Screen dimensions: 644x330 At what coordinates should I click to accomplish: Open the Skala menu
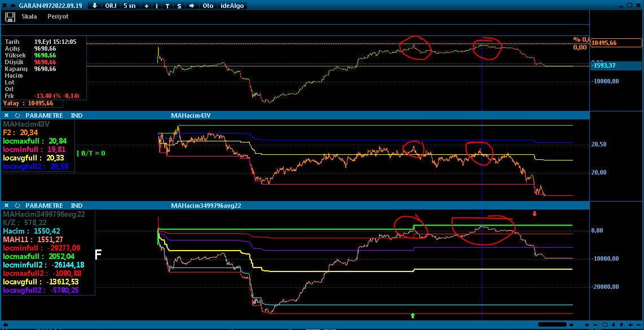29,16
